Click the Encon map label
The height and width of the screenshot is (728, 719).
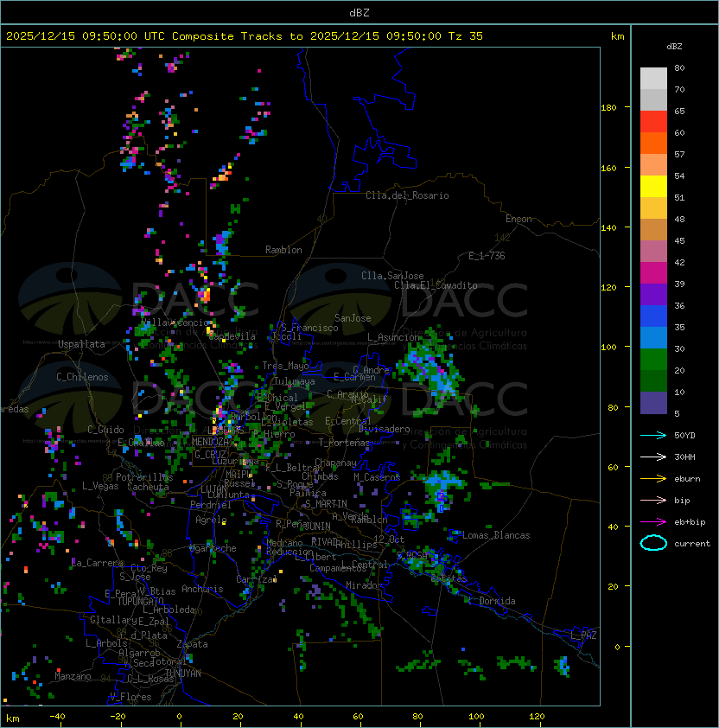pyautogui.click(x=519, y=219)
